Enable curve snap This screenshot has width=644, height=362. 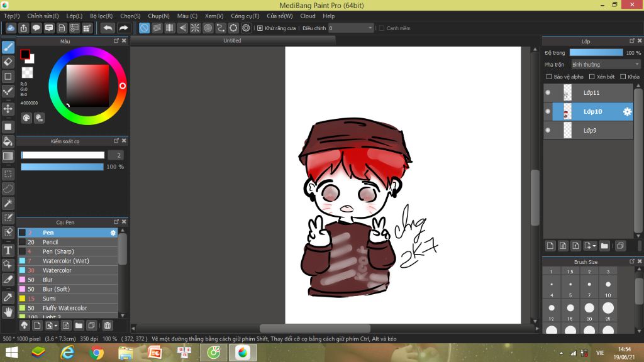coord(221,28)
